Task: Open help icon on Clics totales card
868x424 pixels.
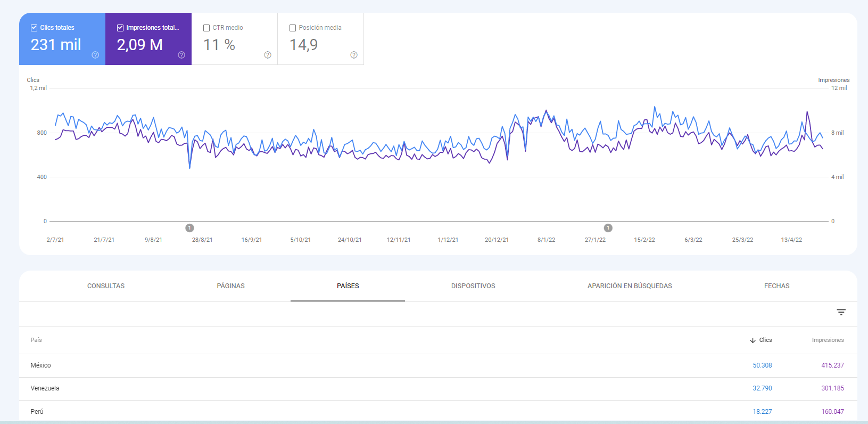Action: click(x=95, y=55)
